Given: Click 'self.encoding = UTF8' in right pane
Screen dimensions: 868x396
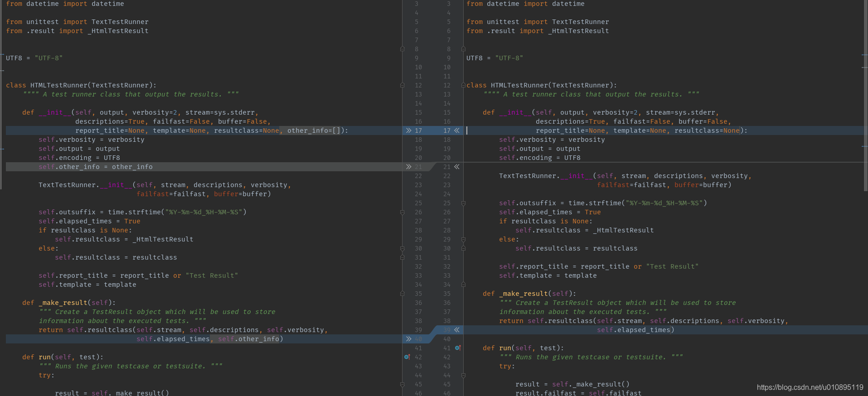Looking at the screenshot, I should coord(540,158).
